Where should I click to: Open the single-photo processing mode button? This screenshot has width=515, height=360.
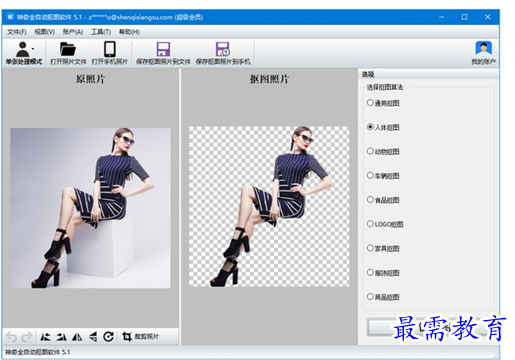(23, 53)
